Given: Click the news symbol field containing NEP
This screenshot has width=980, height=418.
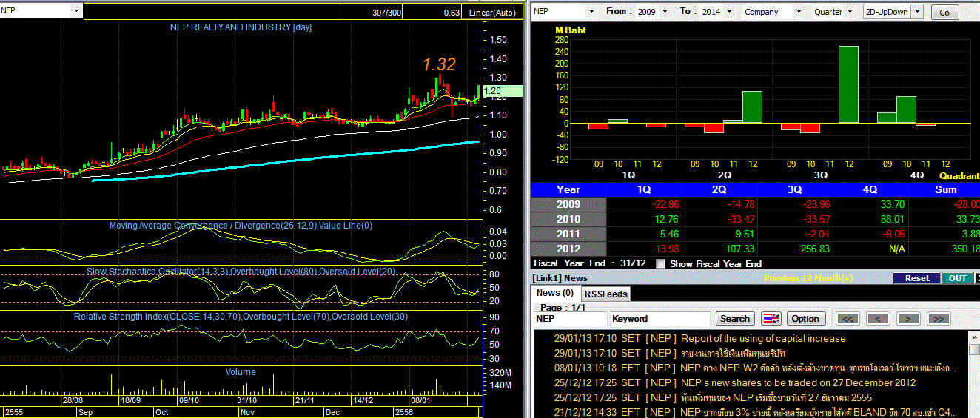Looking at the screenshot, I should tap(570, 319).
